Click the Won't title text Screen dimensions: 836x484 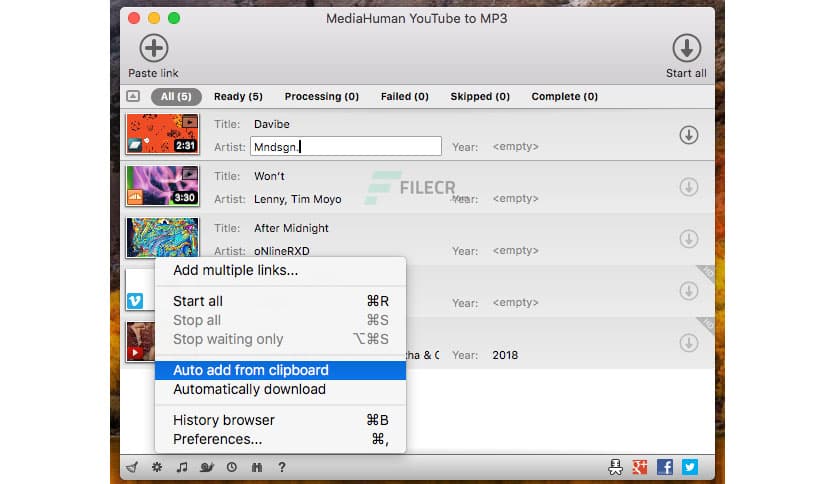269,176
